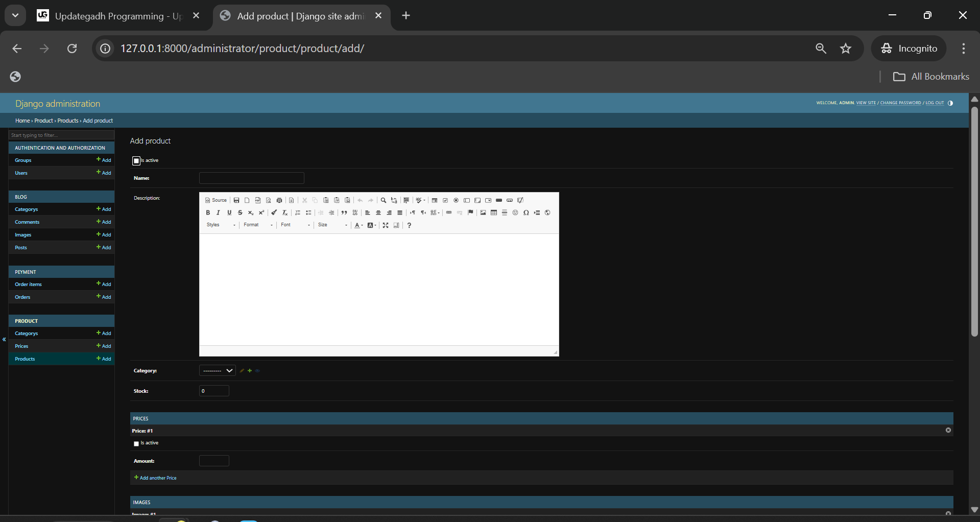Click the Insert Image icon in editor
The height and width of the screenshot is (522, 980).
tap(483, 212)
